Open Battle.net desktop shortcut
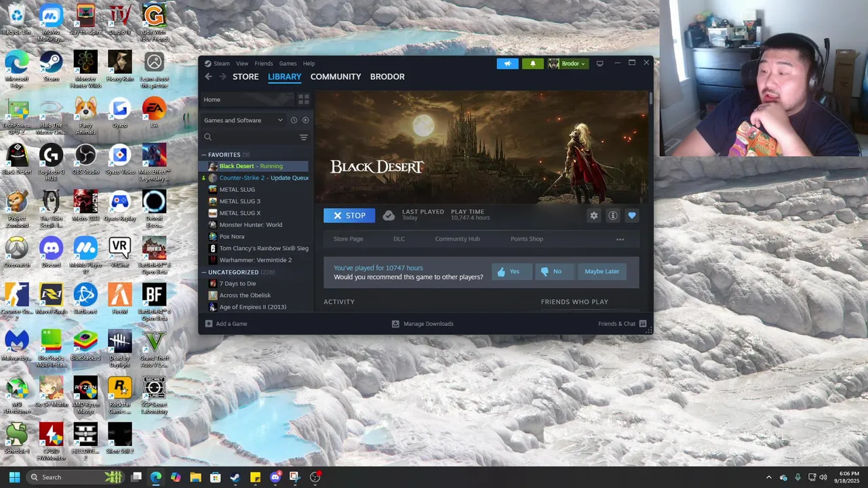Image resolution: width=868 pixels, height=488 pixels. [x=85, y=299]
